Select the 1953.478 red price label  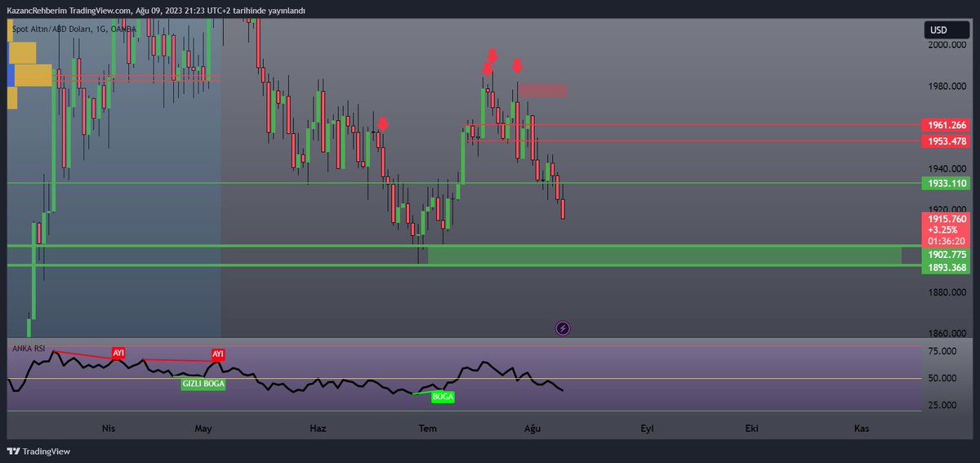point(946,141)
